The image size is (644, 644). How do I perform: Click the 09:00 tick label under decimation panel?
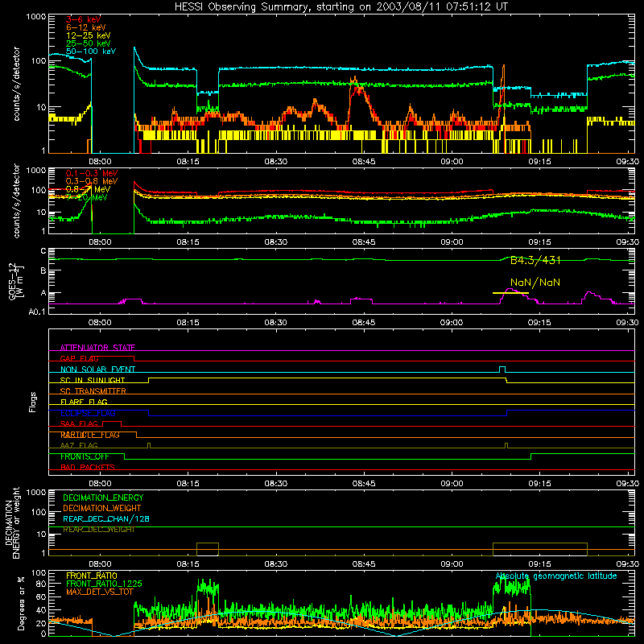(x=452, y=564)
